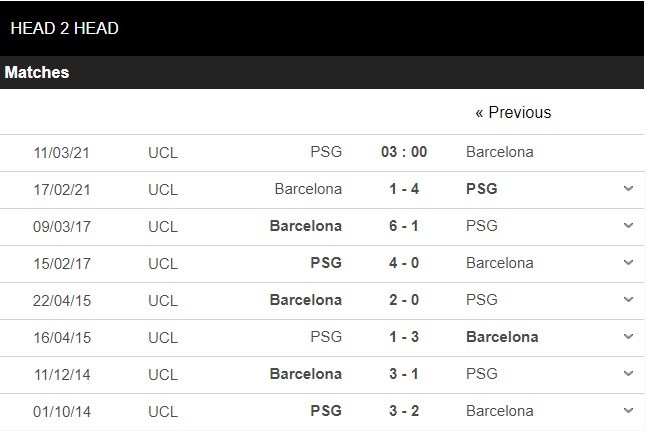Open the 6 - 1 match score

tap(404, 226)
